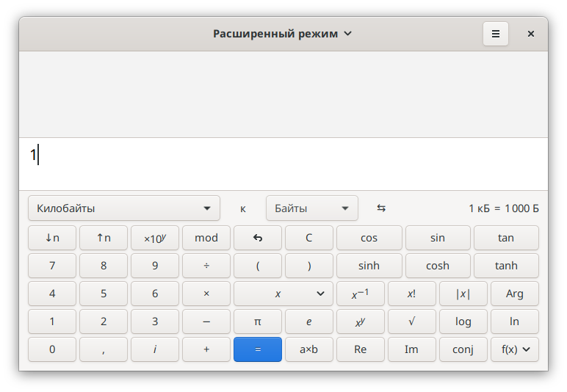Expand the Расширенный режим mode menu

pyautogui.click(x=283, y=34)
